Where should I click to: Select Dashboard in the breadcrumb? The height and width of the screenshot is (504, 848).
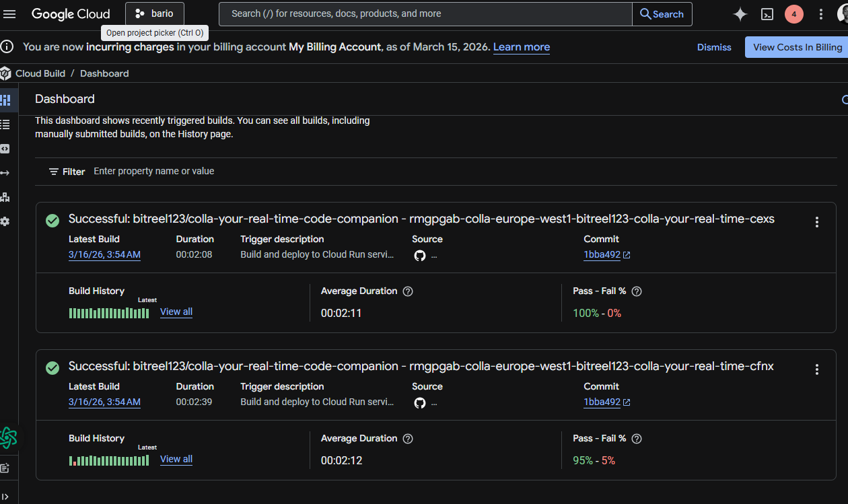(x=104, y=73)
